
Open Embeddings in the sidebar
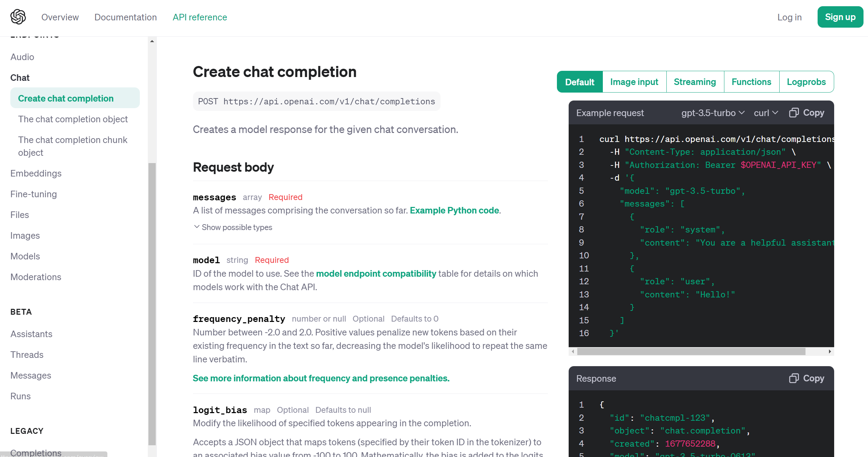(36, 173)
